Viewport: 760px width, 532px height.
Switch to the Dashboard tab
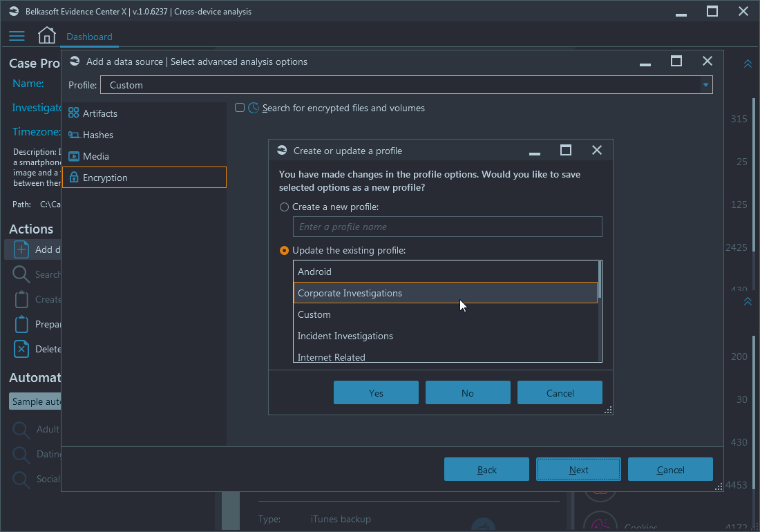pyautogui.click(x=89, y=37)
